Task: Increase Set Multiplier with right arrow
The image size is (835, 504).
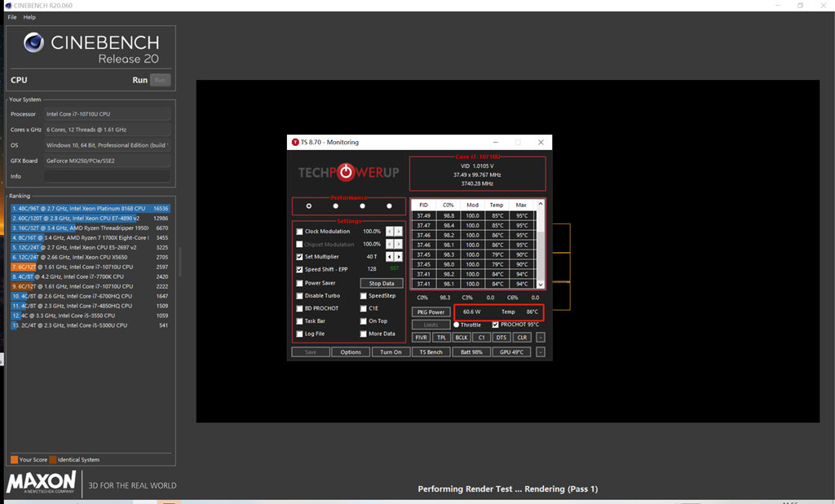Action: [398, 257]
